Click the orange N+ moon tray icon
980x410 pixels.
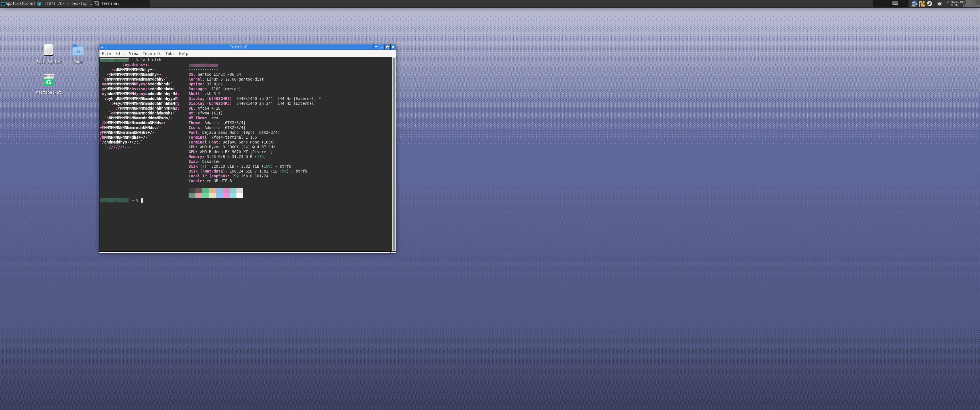[x=922, y=3]
